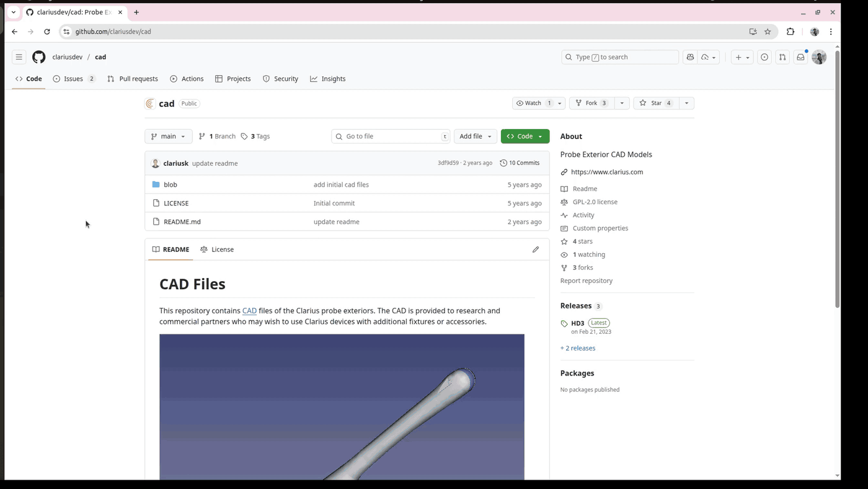868x489 pixels.
Task: Open the Chrome Extensions puzzle icon
Action: [790, 32]
